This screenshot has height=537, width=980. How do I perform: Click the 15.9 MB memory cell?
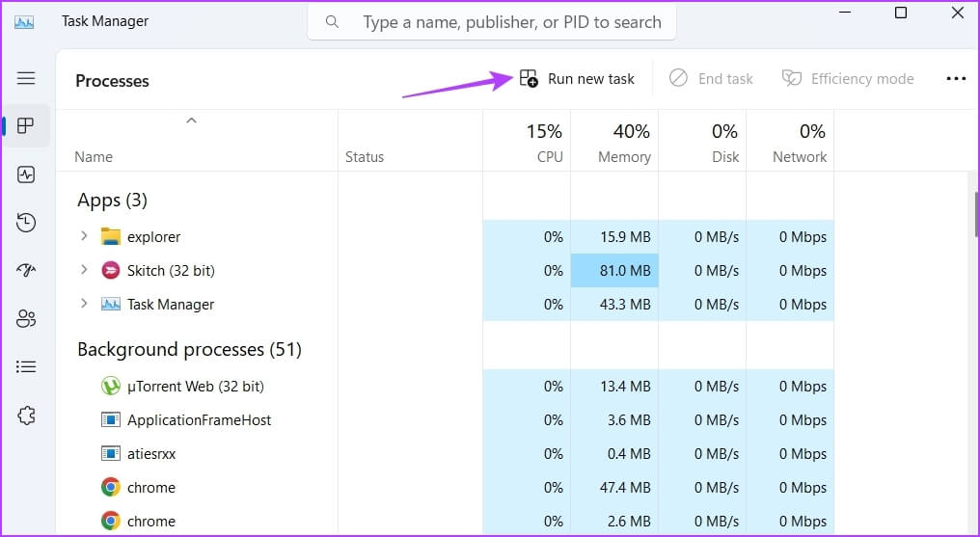click(614, 236)
